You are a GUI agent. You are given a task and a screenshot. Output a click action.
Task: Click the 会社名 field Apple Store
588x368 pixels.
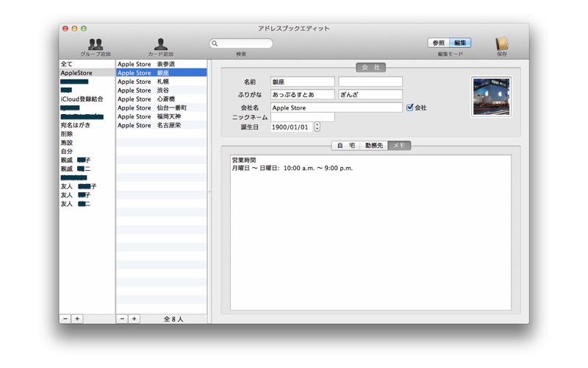point(337,107)
